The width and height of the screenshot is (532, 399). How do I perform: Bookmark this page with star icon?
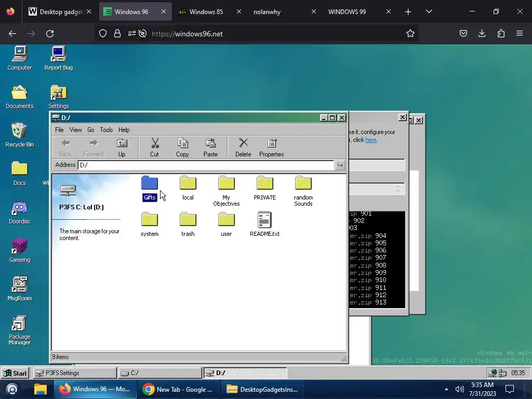(410, 34)
